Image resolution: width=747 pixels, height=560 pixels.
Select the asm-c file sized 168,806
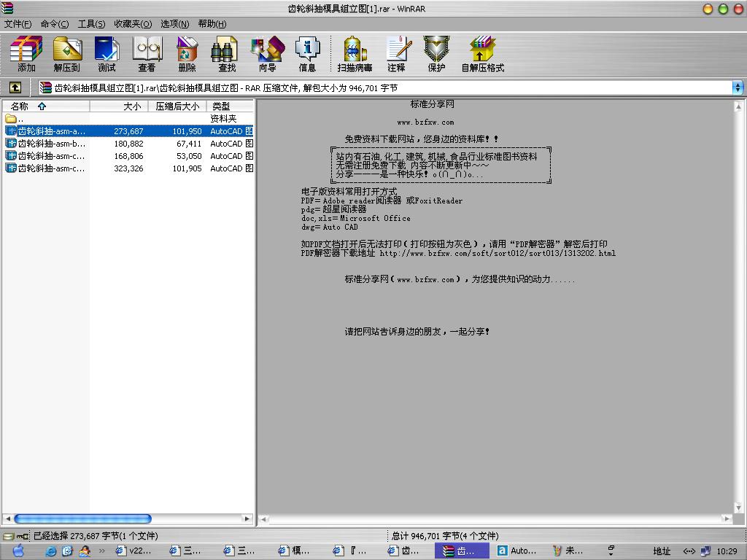tap(128, 156)
